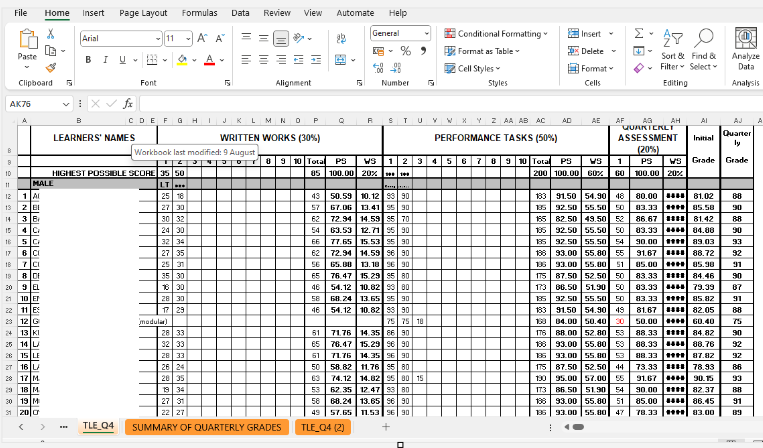The height and width of the screenshot is (448, 763).
Task: Switch to the Review tab
Action: click(x=277, y=13)
